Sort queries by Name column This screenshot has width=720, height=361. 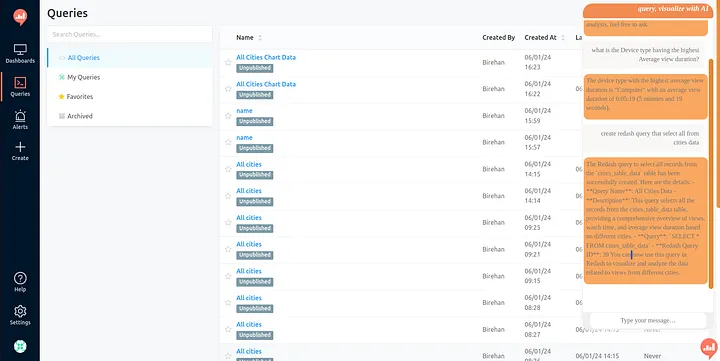tap(249, 38)
